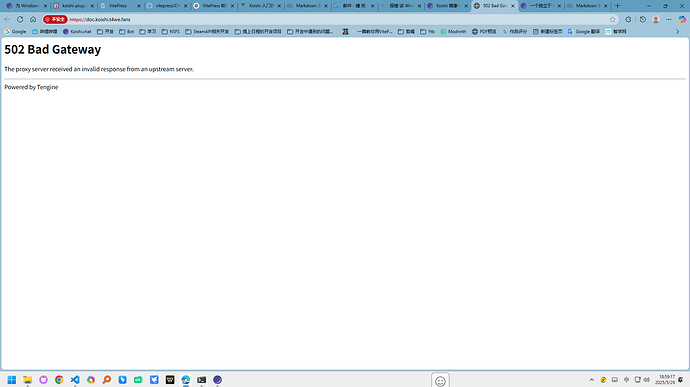
Task: Add this page to favorites star
Action: tap(613, 19)
